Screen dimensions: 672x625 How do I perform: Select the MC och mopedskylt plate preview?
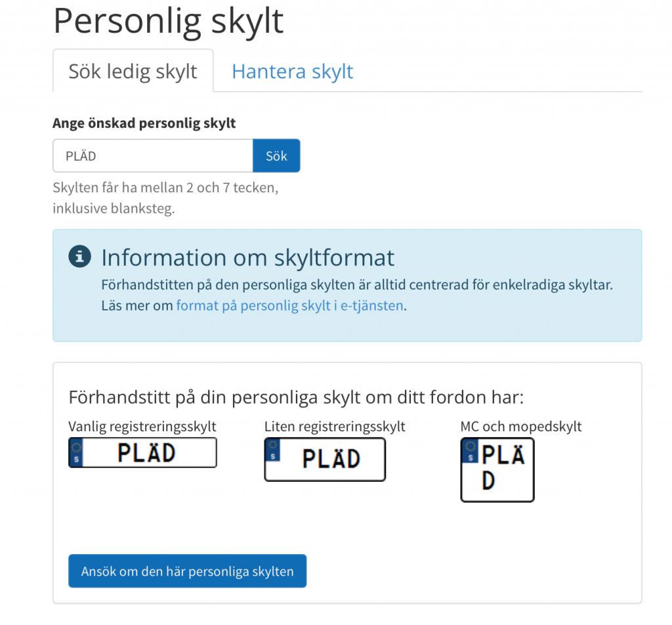pyautogui.click(x=497, y=469)
